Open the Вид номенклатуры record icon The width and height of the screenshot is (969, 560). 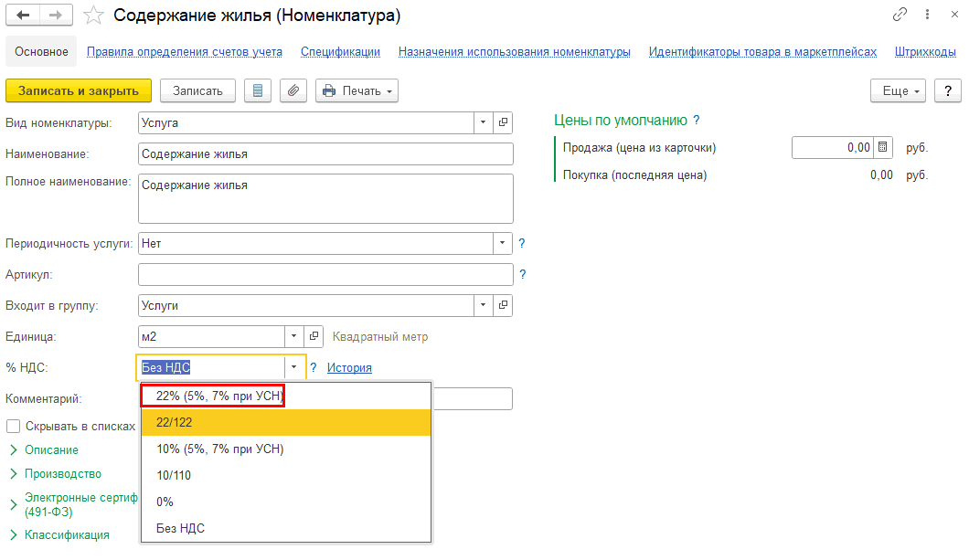pos(503,122)
